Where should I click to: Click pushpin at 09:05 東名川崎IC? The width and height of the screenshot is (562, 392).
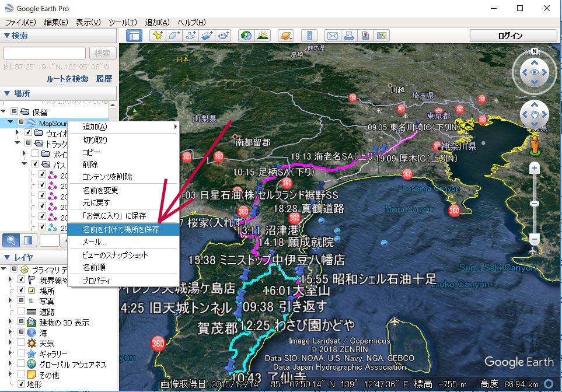[x=418, y=123]
